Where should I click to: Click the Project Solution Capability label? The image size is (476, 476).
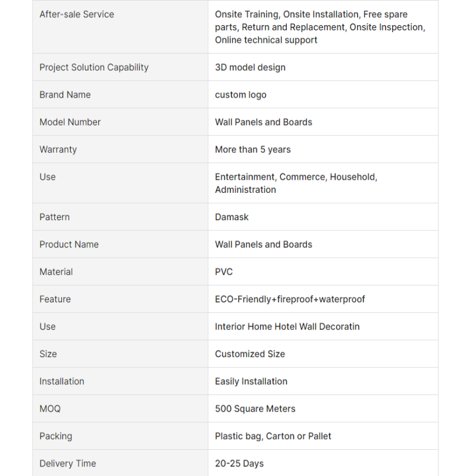tap(94, 67)
